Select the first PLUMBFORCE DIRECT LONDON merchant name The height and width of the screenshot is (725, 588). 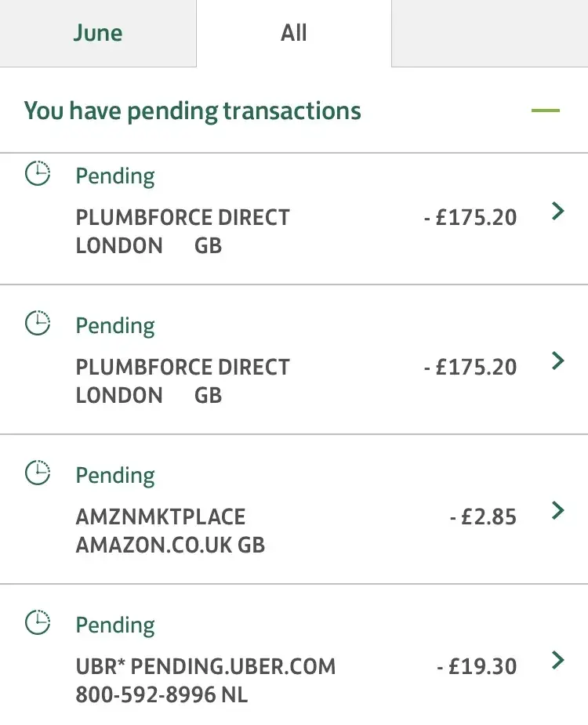pyautogui.click(x=183, y=231)
